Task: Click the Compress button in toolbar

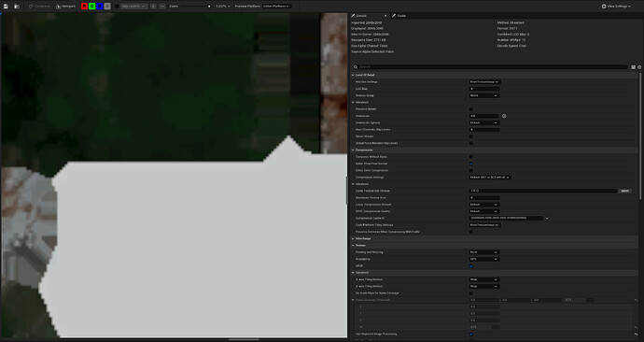Action: 39,7
